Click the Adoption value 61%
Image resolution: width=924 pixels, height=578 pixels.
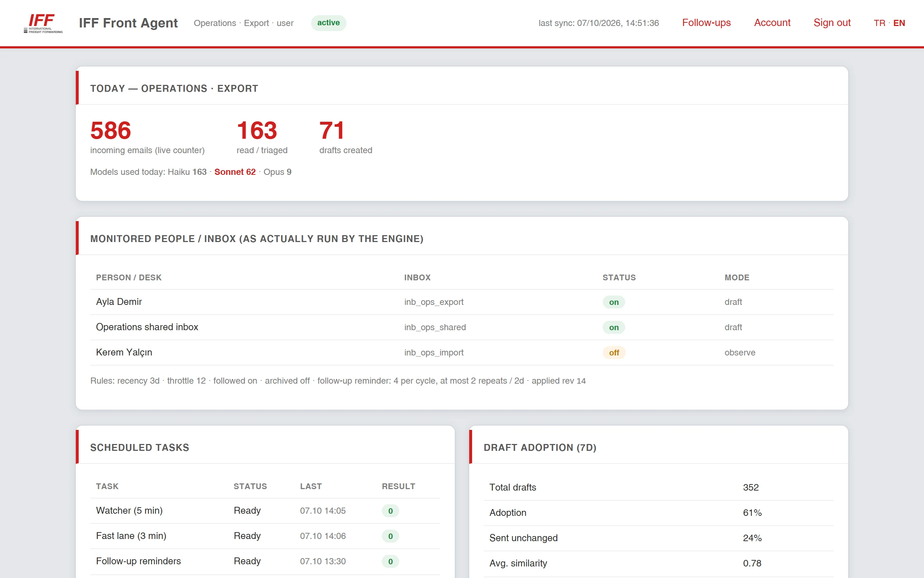752,513
